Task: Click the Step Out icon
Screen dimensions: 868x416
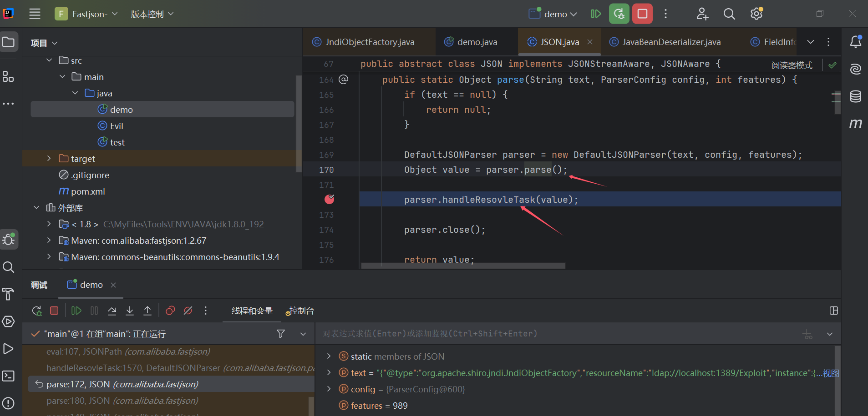Action: pyautogui.click(x=147, y=311)
